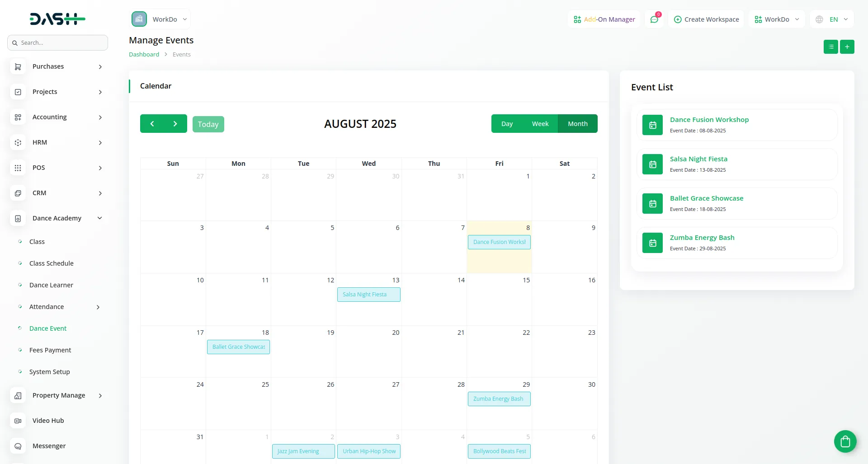Follow the Dashboard breadcrumb link

pos(144,54)
